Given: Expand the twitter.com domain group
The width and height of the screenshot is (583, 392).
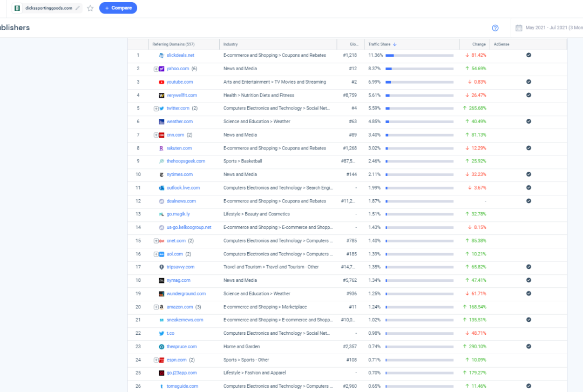Looking at the screenshot, I should click(156, 109).
